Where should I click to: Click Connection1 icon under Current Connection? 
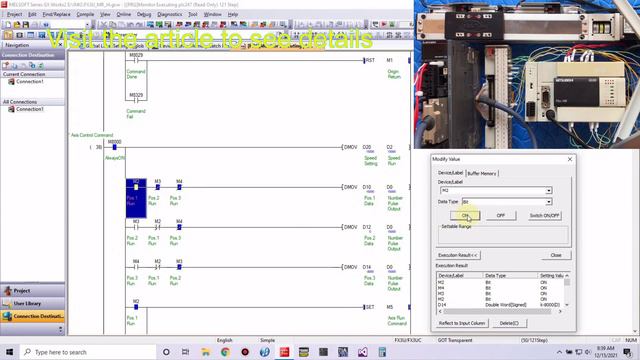pos(11,82)
